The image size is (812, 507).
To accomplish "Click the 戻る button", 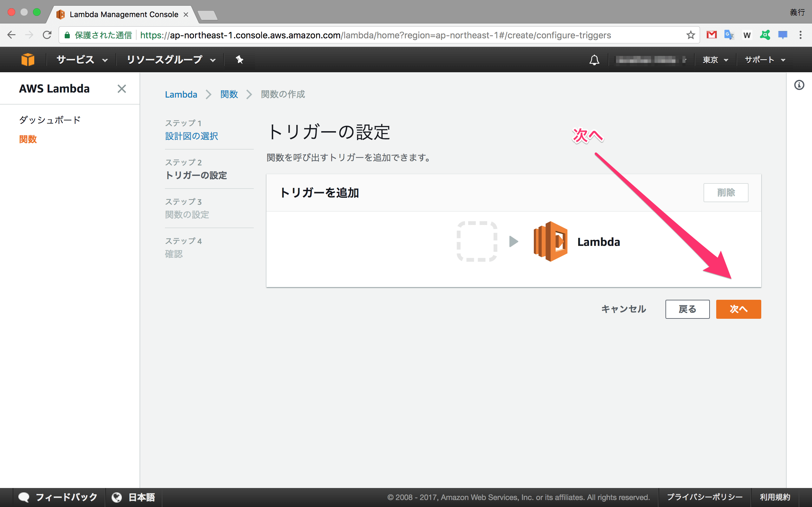I will (x=687, y=309).
